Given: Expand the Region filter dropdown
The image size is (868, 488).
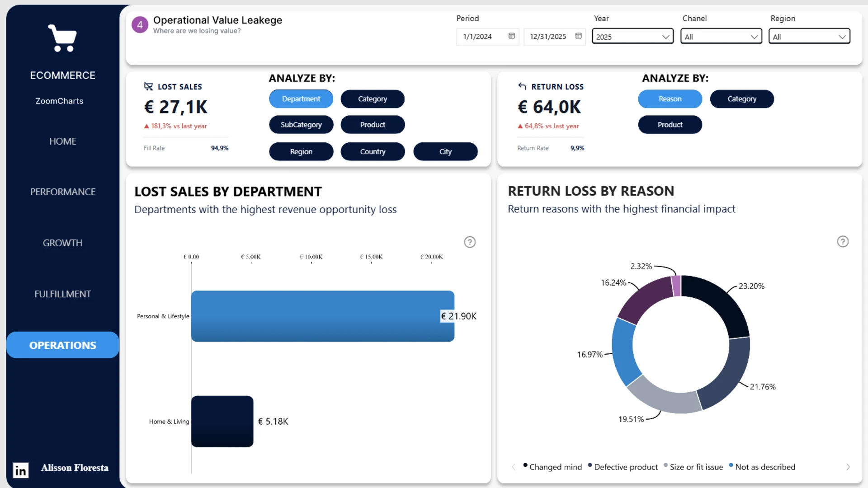Looking at the screenshot, I should (809, 37).
